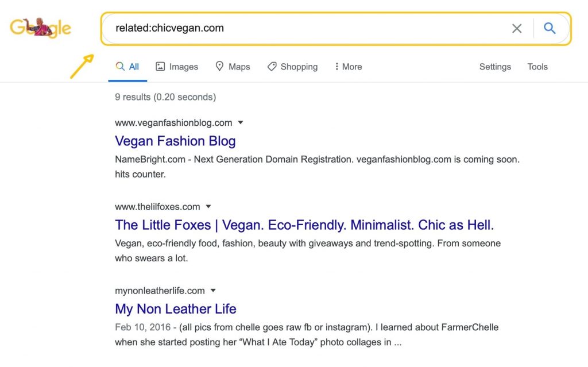
Task: Select the All results tab
Action: pyautogui.click(x=127, y=67)
